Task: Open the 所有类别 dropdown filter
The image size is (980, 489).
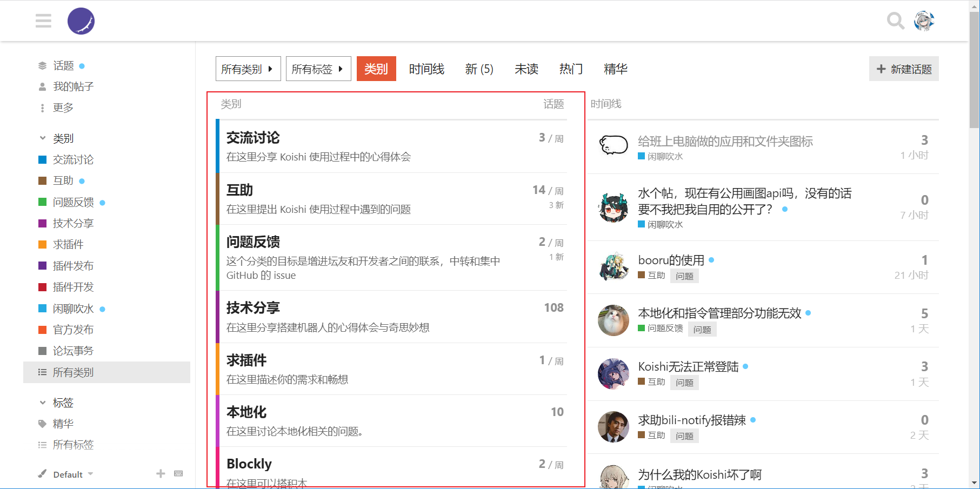Action: pyautogui.click(x=248, y=69)
